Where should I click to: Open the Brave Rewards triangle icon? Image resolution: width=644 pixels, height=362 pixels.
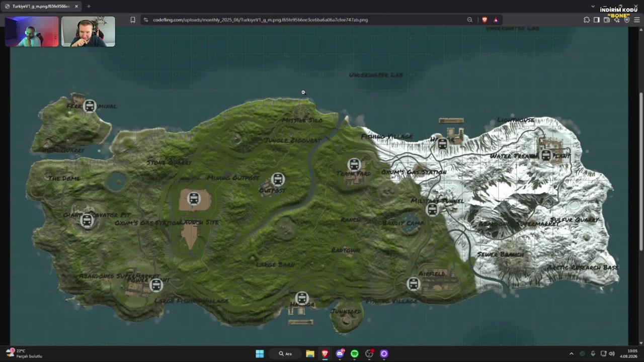tap(496, 20)
